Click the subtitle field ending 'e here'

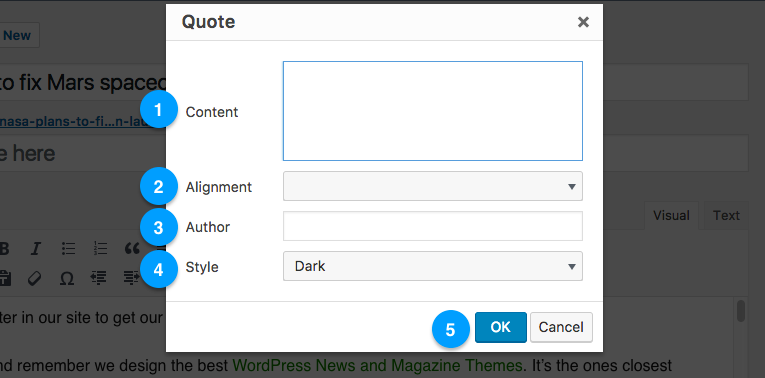click(x=83, y=153)
